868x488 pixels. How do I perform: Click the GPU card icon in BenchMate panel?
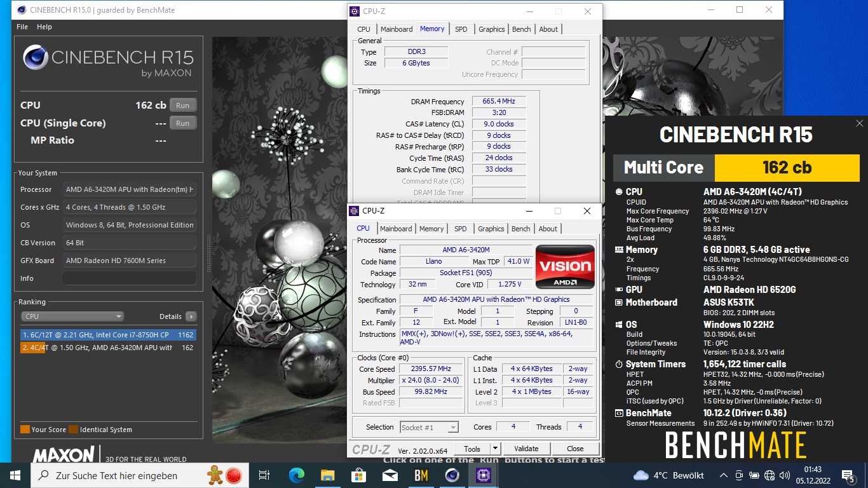619,289
